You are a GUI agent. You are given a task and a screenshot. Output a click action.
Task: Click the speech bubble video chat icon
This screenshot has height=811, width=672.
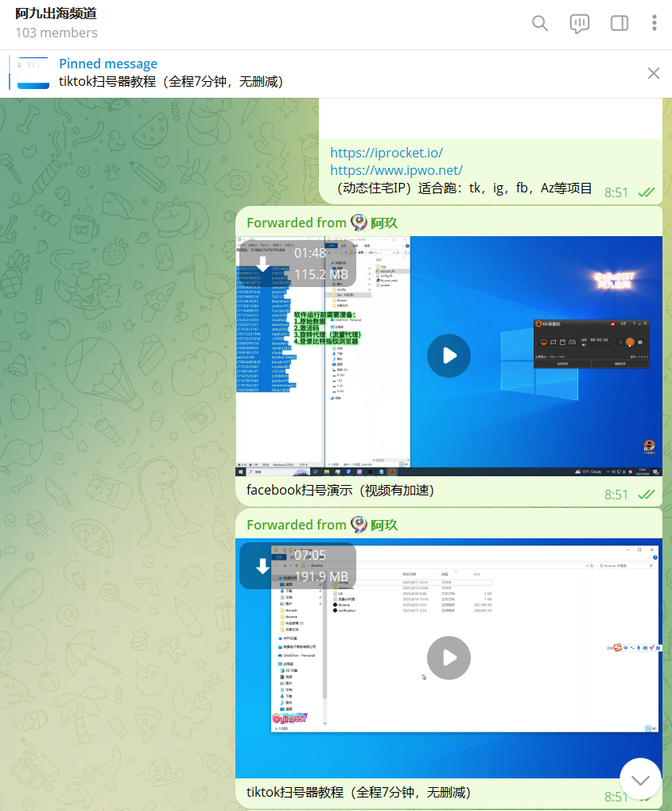[580, 24]
